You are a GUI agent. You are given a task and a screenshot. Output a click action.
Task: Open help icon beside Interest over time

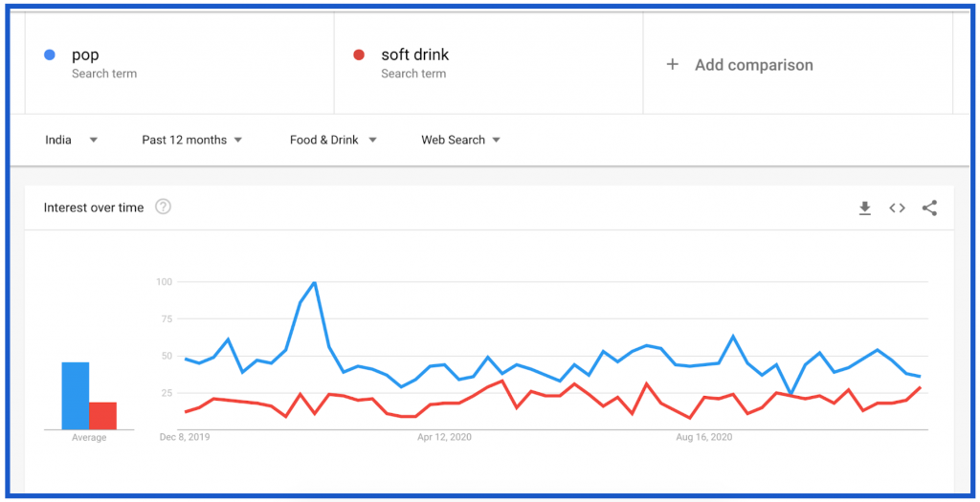pyautogui.click(x=163, y=207)
